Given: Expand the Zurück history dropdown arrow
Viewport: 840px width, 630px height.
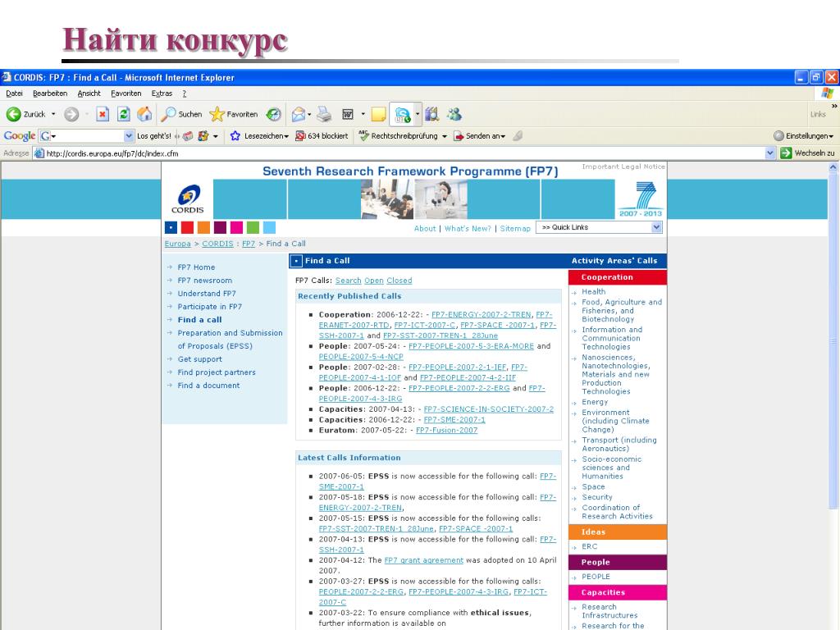Looking at the screenshot, I should click(x=53, y=114).
